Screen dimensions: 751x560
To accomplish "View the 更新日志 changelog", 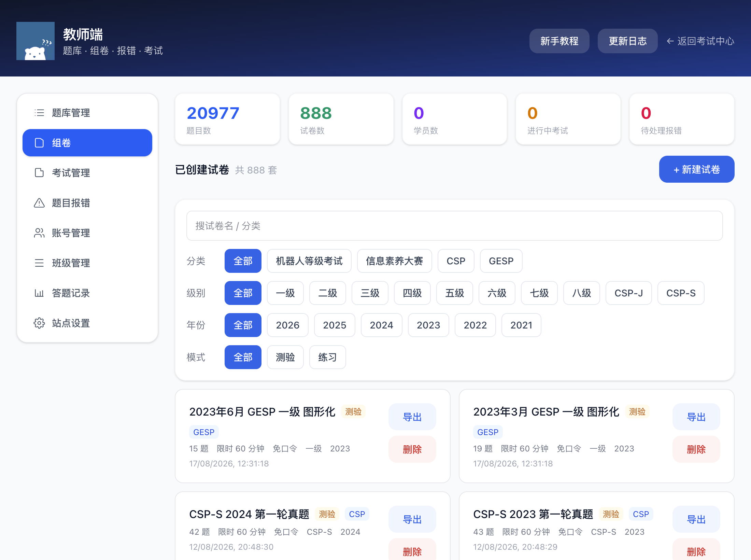I will coord(627,41).
